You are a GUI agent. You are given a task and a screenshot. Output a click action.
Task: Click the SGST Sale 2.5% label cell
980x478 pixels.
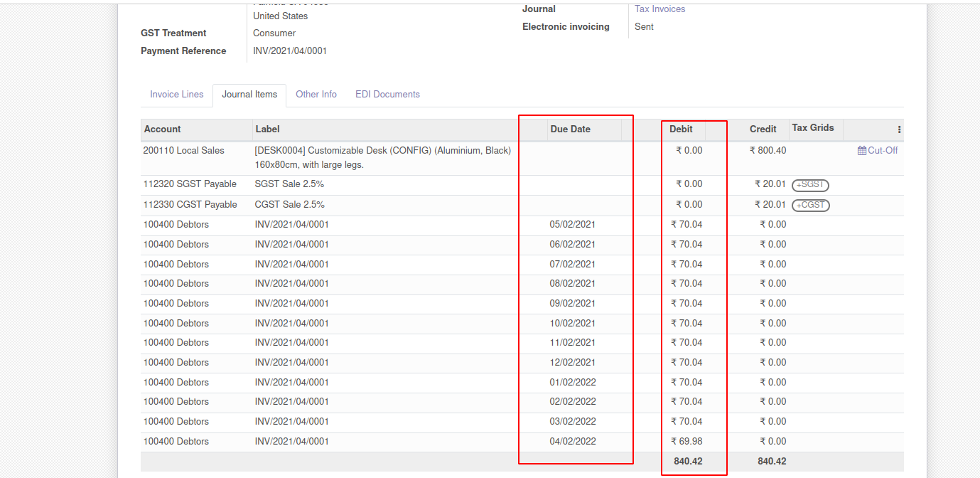[x=289, y=184]
